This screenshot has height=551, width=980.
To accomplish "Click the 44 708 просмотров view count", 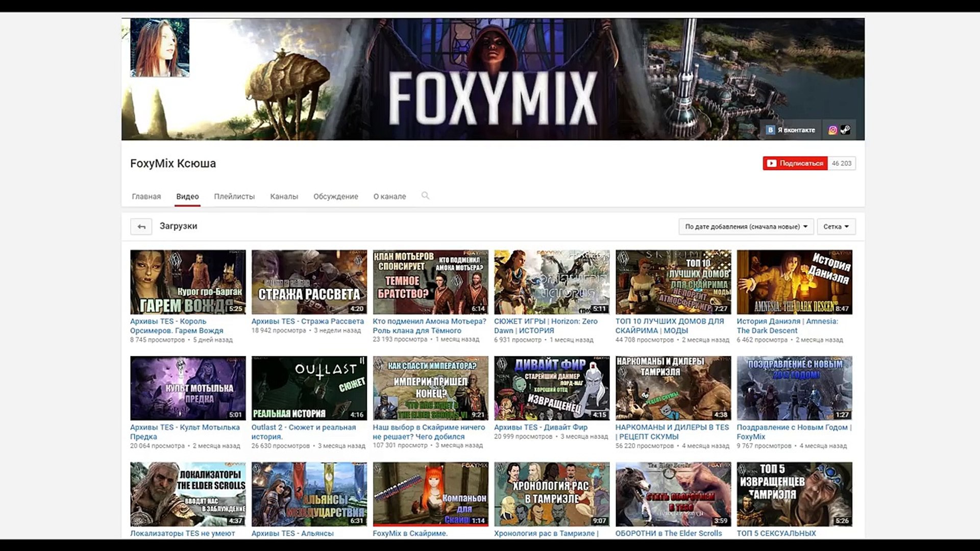I will click(x=645, y=340).
